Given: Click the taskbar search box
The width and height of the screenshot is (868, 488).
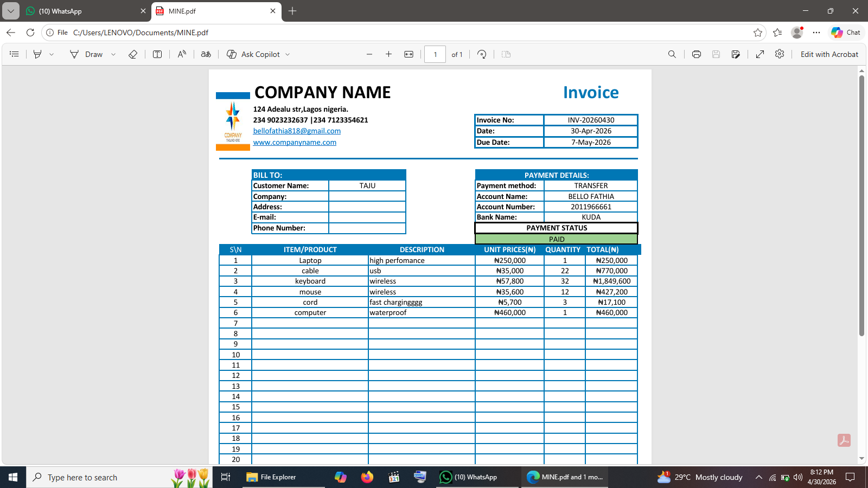Looking at the screenshot, I should point(119,477).
